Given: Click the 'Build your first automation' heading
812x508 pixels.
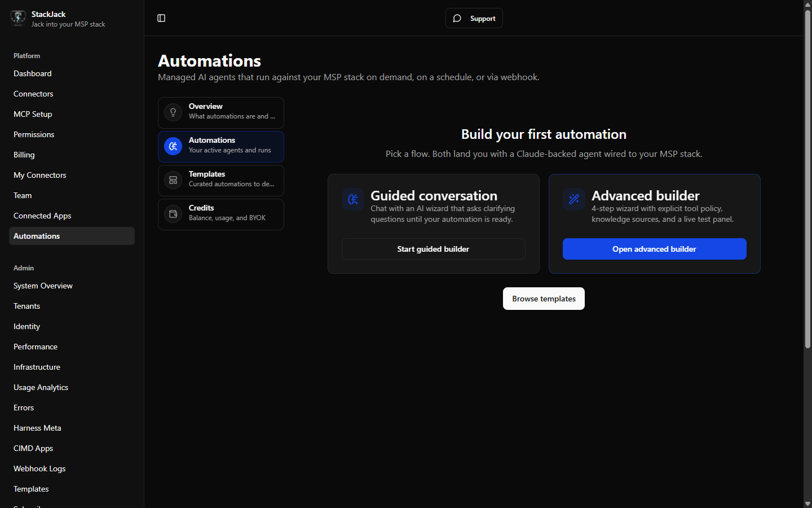Looking at the screenshot, I should pos(544,134).
